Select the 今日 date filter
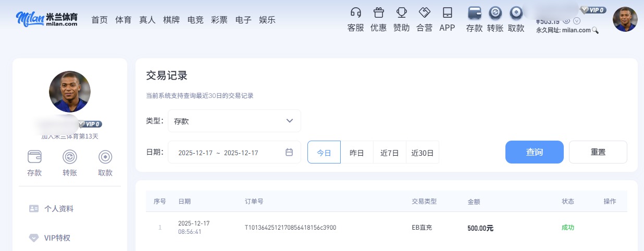 tap(324, 152)
